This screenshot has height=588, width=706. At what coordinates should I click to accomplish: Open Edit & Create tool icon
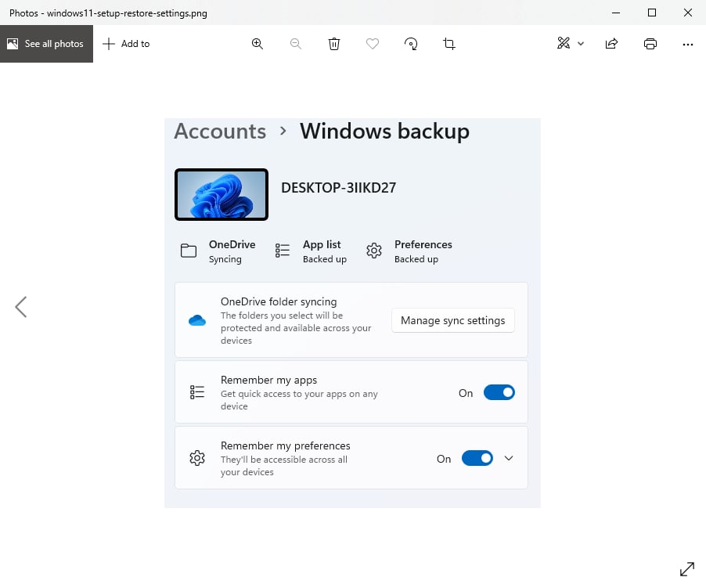[x=564, y=43]
